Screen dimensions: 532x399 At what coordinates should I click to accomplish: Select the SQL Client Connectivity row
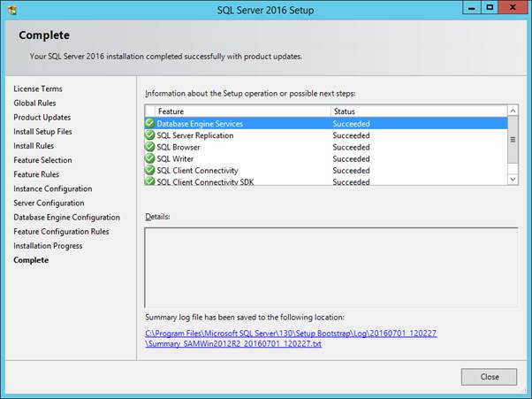(x=326, y=170)
